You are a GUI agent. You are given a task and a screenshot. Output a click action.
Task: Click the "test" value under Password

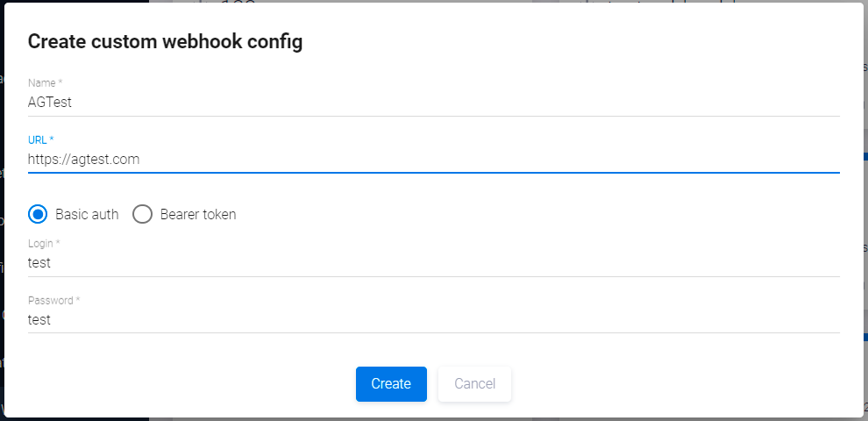39,320
